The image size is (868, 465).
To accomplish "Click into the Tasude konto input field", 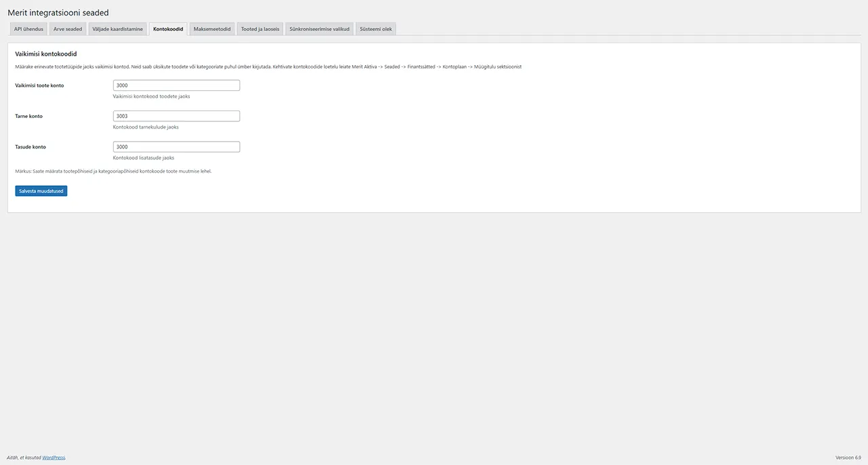I will 176,146.
